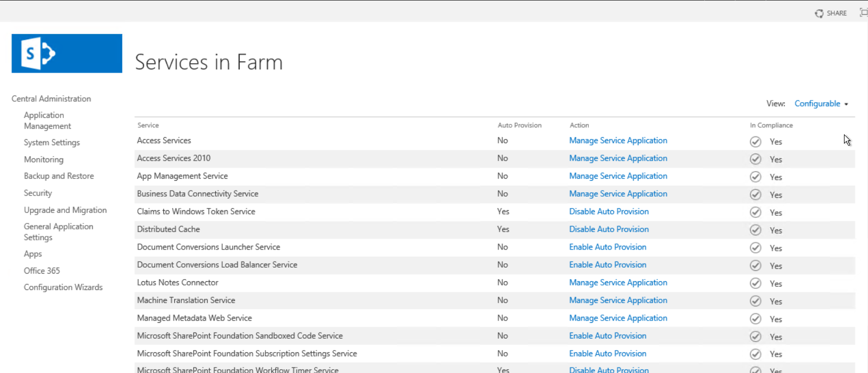Manage Service Application for Business Data Connectivity Service
Image resolution: width=868 pixels, height=373 pixels.
coord(618,194)
